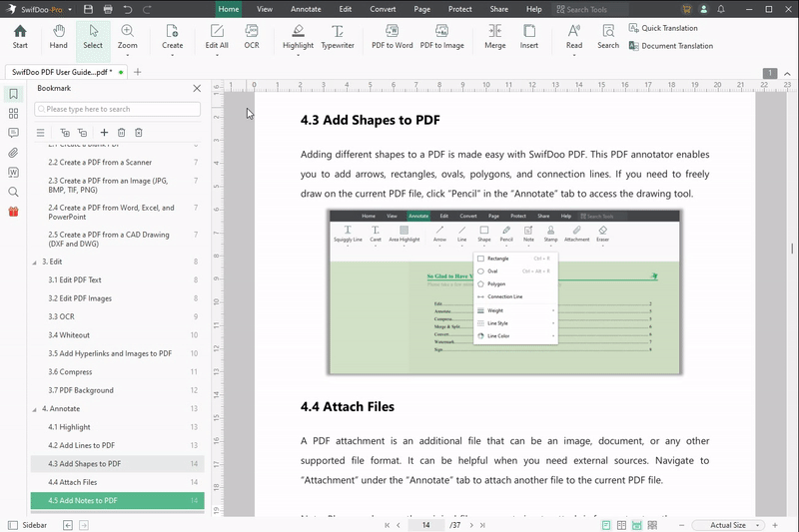
Task: Zoom in with the plus button
Action: (775, 525)
